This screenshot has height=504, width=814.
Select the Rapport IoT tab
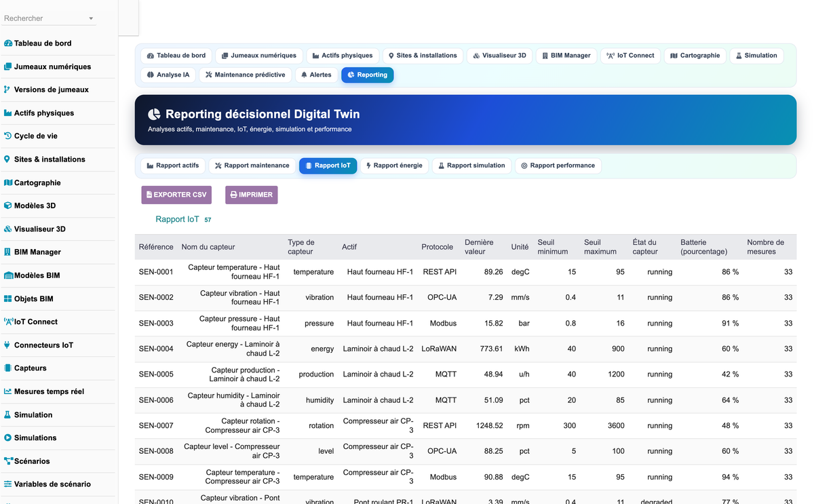(x=328, y=166)
